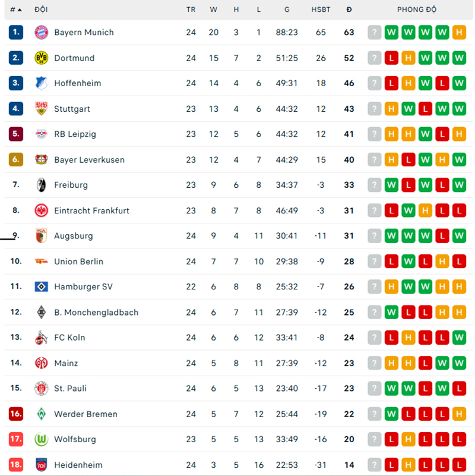Click the RB Leipzig logo icon

tap(41, 134)
